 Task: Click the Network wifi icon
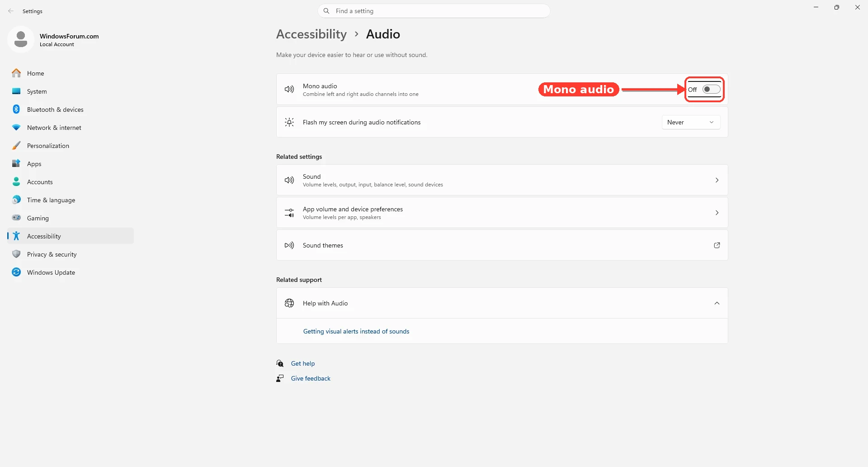click(x=16, y=128)
